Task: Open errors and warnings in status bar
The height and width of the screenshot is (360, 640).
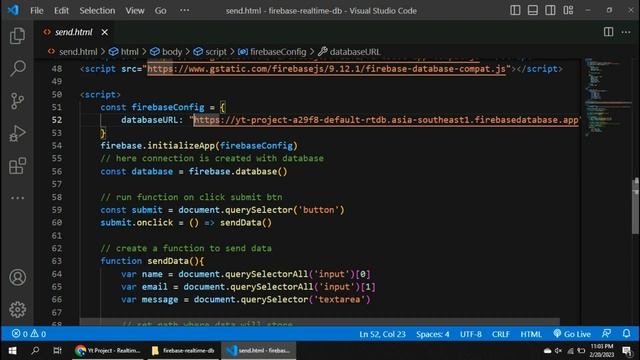Action: [x=29, y=334]
